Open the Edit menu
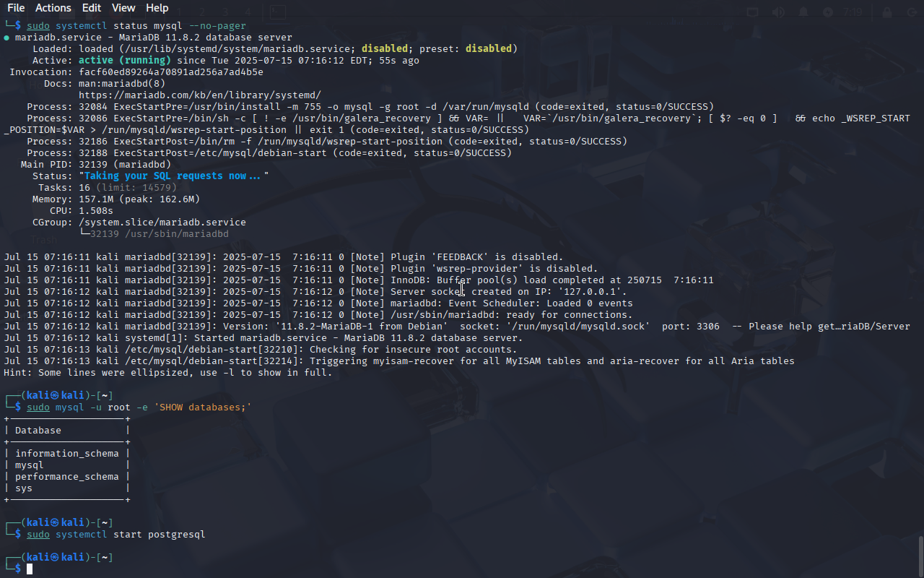 click(x=92, y=8)
